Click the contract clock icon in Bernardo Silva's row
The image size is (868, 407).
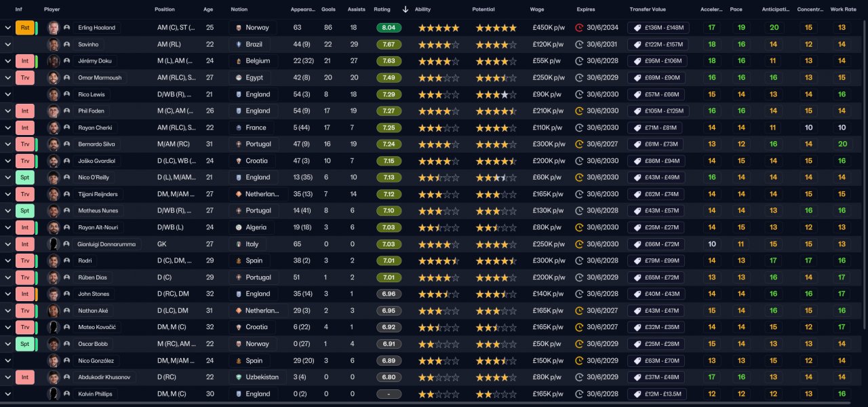pos(579,144)
